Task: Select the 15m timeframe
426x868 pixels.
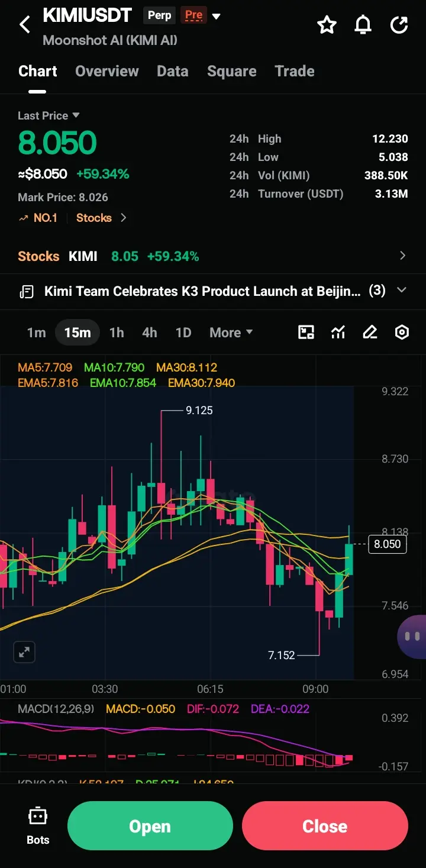Action: pos(78,333)
